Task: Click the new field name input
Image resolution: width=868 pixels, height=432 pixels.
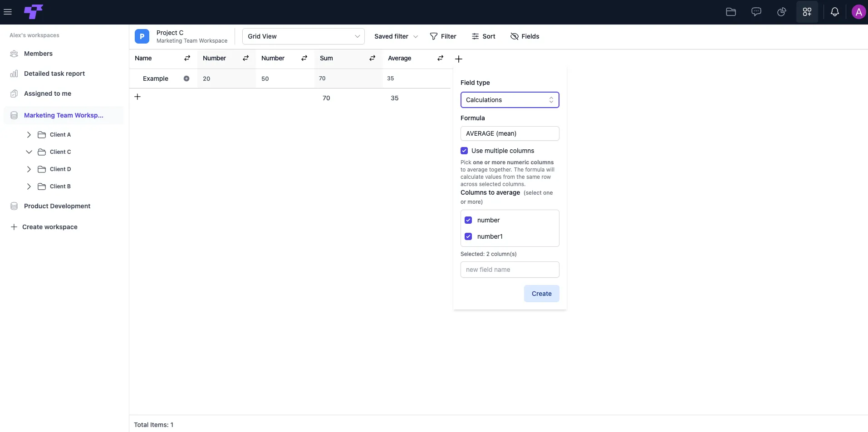Action: click(510, 270)
